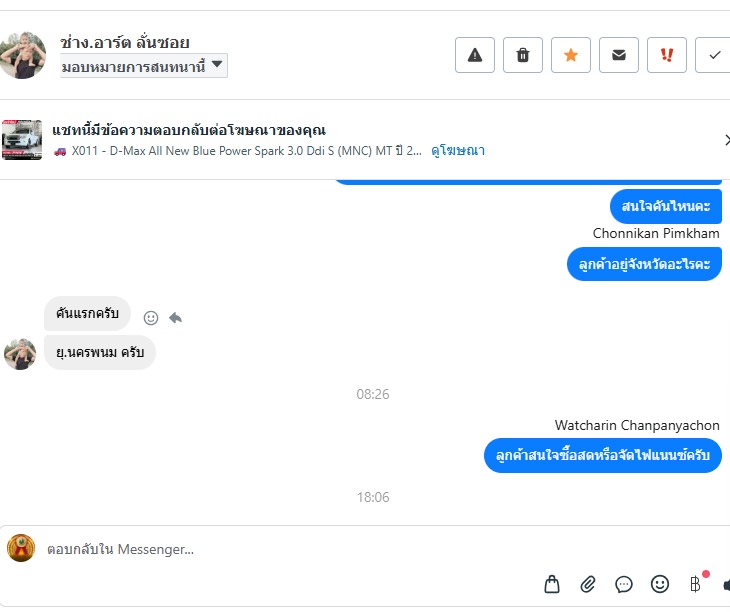The image size is (730, 612).
Task: Click the dropdown arrow beside assign conversation
Action: pyautogui.click(x=217, y=64)
